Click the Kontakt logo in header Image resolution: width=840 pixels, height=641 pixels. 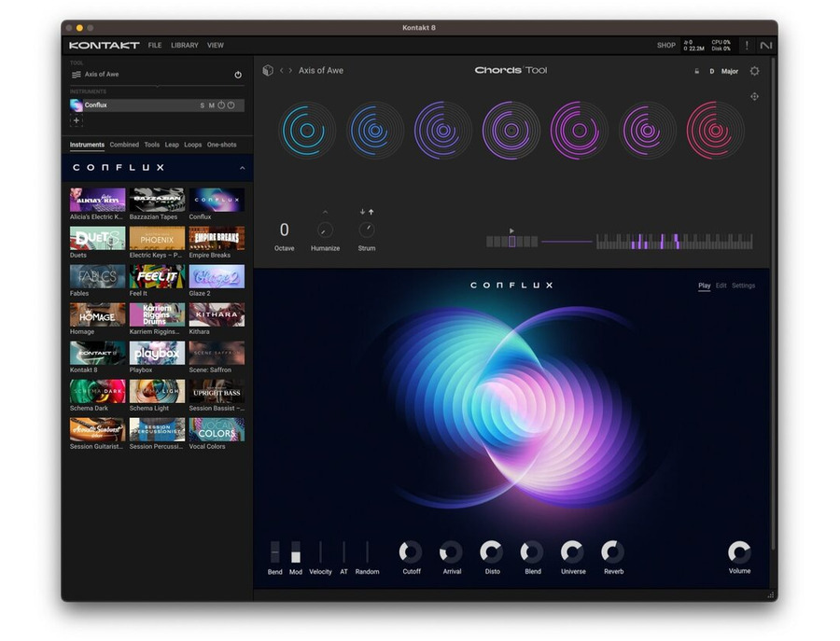point(104,46)
